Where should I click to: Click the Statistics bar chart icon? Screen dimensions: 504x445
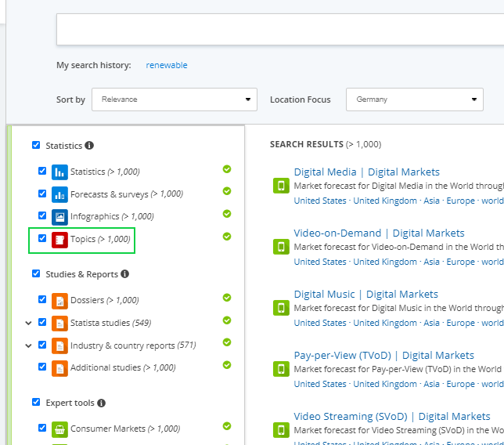coord(59,172)
